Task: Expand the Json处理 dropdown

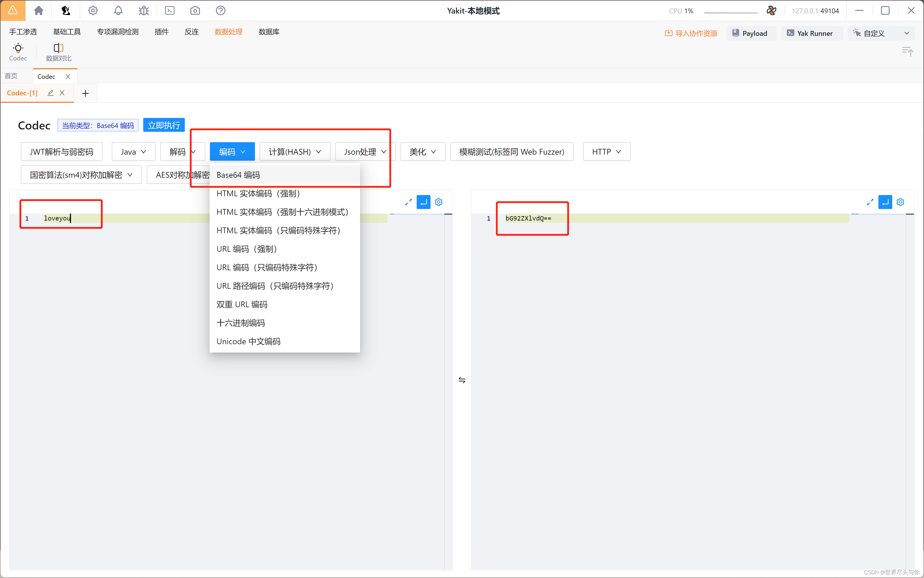Action: point(365,152)
